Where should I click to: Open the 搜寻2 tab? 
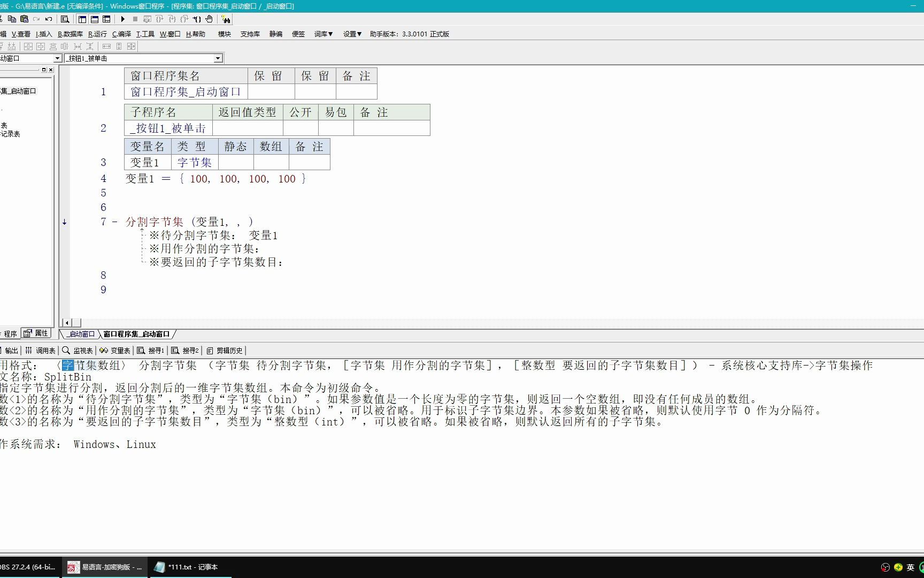[185, 351]
